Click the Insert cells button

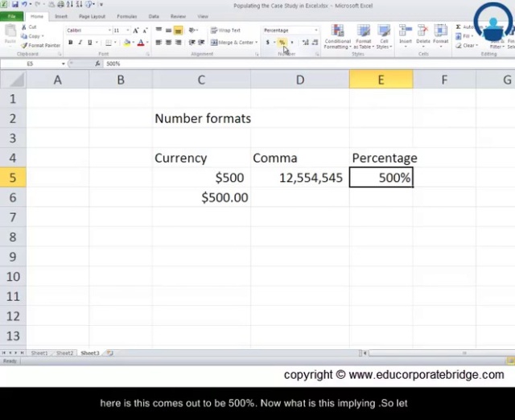(406, 36)
